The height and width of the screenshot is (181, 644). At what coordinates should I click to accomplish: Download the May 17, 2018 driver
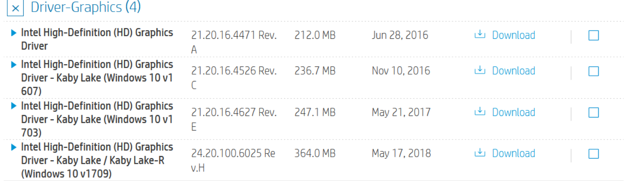513,153
